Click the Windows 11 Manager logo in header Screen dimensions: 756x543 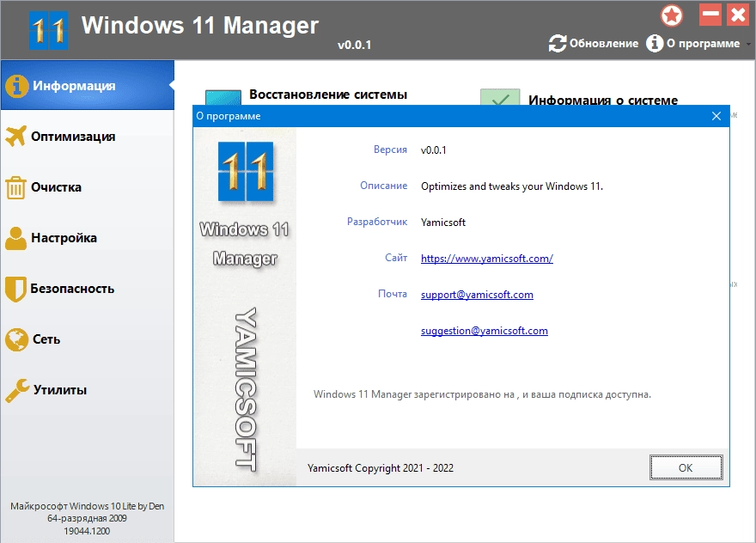(49, 30)
